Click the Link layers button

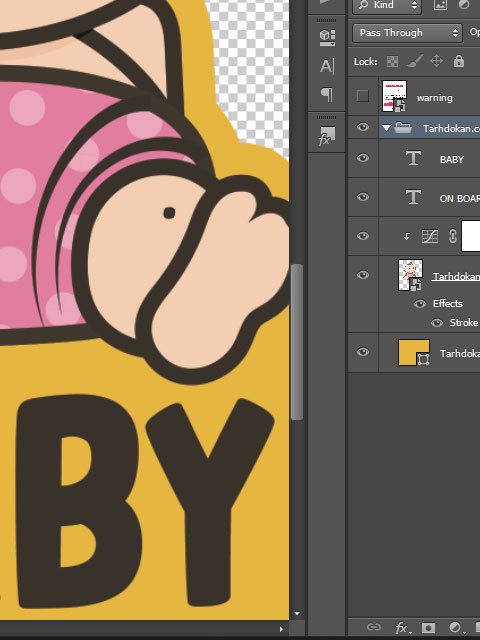(374, 627)
